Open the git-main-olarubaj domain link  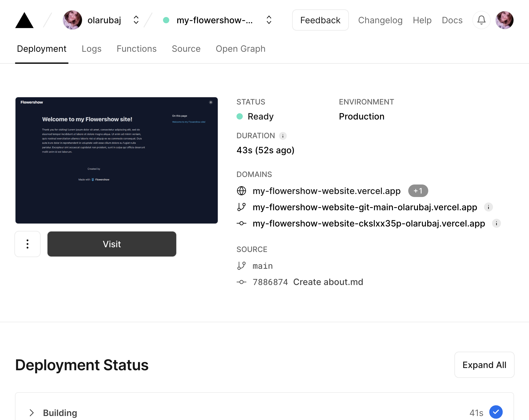tap(365, 207)
